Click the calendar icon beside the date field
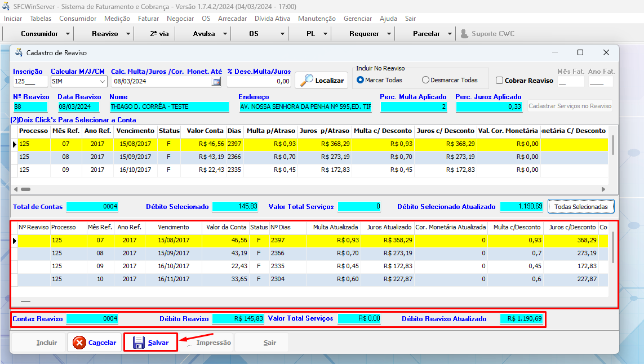644x364 pixels. (216, 82)
